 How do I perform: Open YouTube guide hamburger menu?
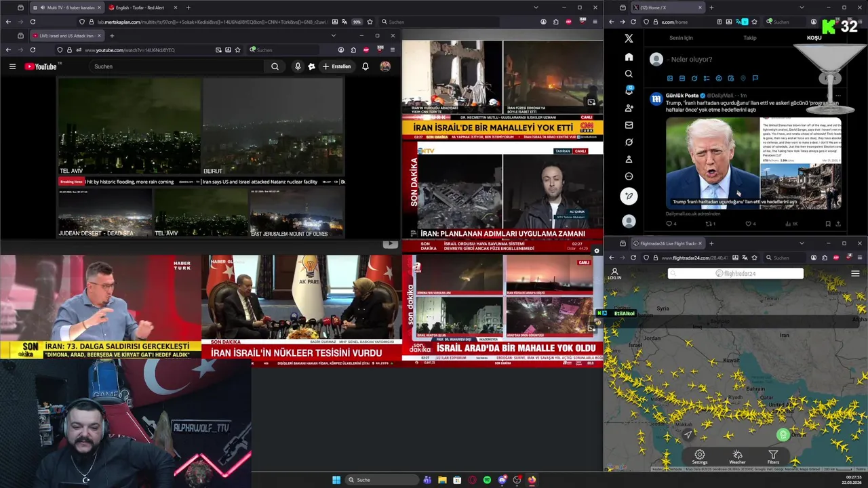coord(12,66)
